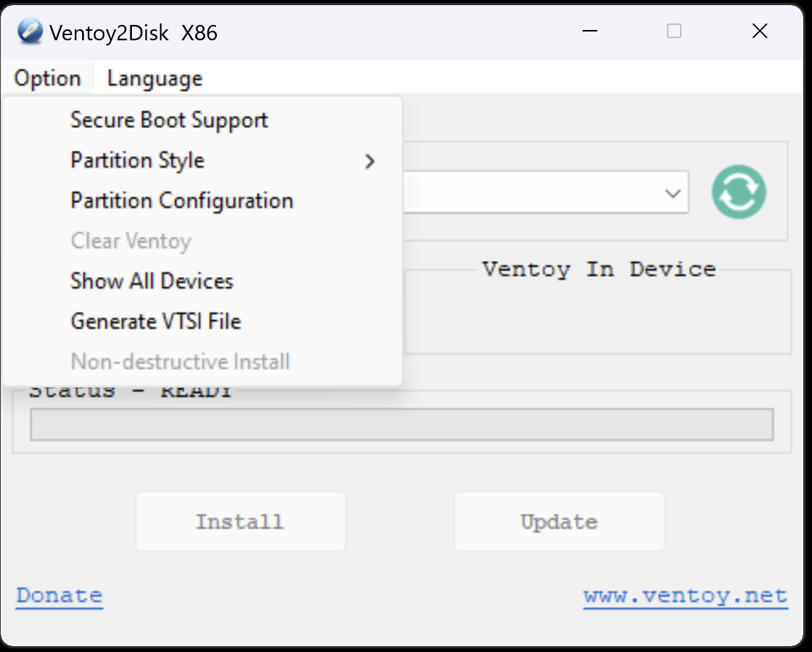
Task: Toggle Secure Boot Support option
Action: [169, 120]
